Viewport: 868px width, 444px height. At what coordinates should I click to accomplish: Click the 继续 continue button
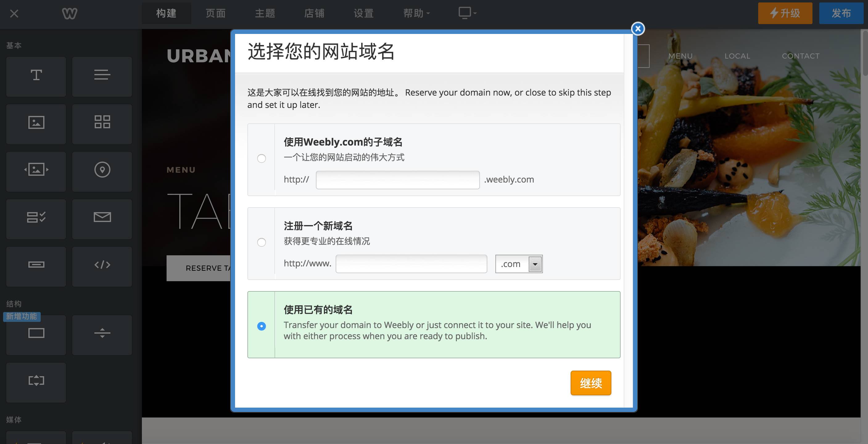coord(591,383)
